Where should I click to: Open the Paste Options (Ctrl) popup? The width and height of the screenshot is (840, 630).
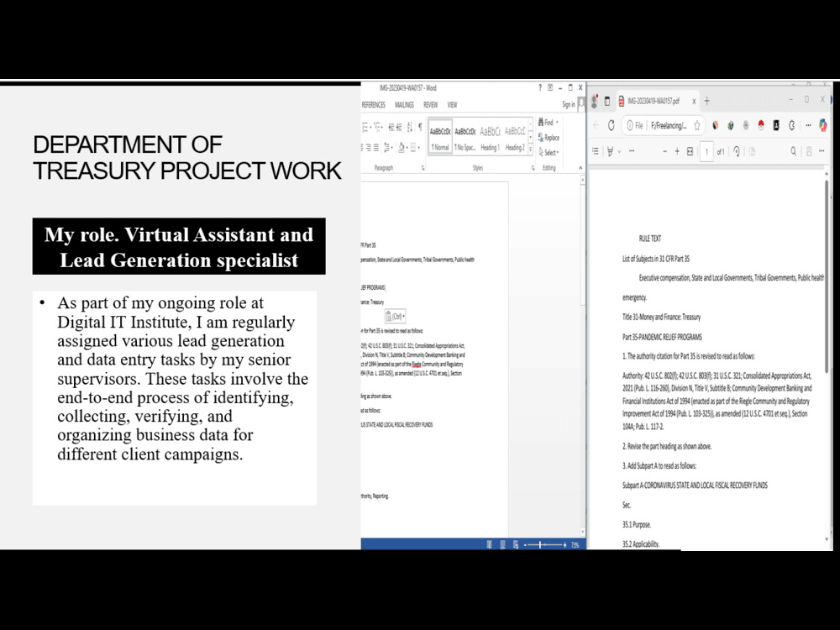point(395,316)
